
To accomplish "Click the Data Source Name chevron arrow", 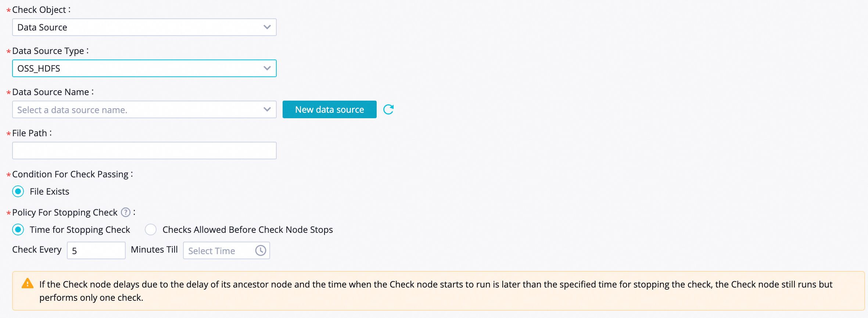I will click(x=267, y=109).
